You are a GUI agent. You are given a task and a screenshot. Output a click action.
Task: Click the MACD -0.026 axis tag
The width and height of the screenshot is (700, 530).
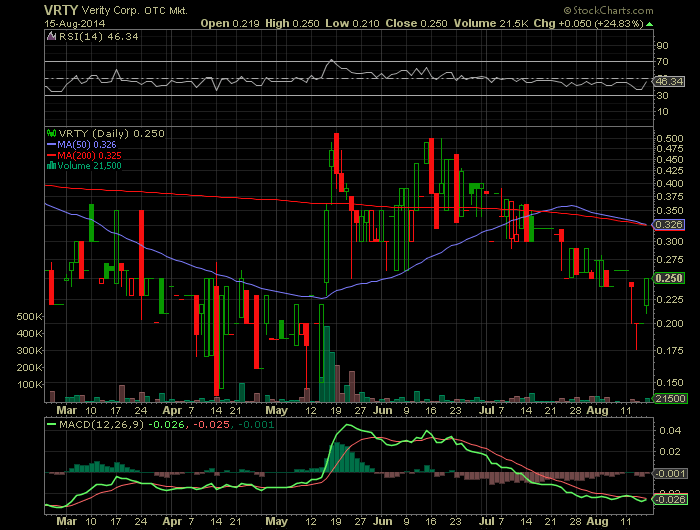tap(670, 499)
